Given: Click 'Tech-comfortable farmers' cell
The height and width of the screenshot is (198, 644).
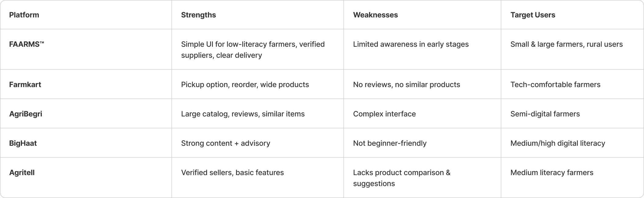Looking at the screenshot, I should (x=555, y=85).
